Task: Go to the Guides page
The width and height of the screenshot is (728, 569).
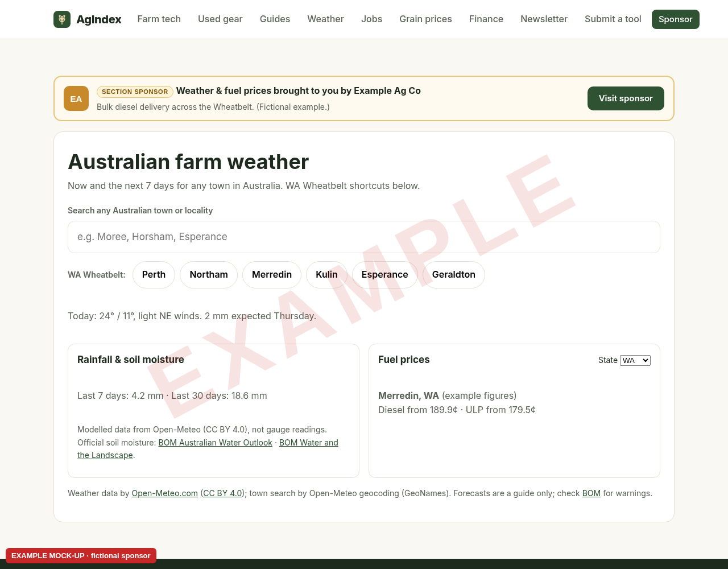Action: pyautogui.click(x=275, y=19)
